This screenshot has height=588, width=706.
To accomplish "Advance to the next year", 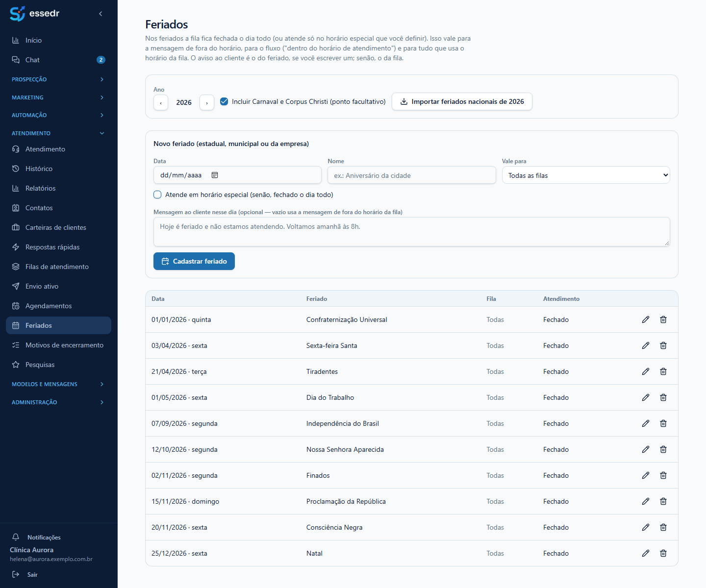I will pyautogui.click(x=207, y=102).
